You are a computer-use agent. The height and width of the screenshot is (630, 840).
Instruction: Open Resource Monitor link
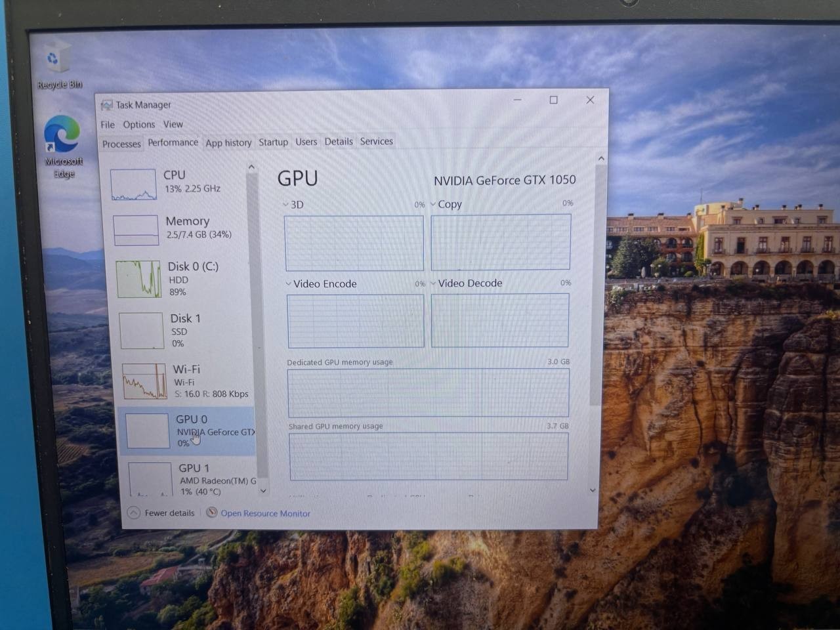265,513
